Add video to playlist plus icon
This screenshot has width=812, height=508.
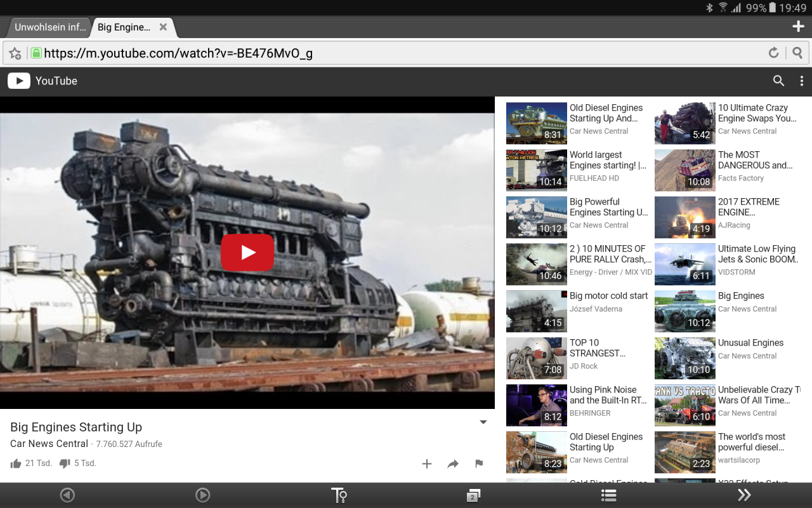[x=427, y=464]
